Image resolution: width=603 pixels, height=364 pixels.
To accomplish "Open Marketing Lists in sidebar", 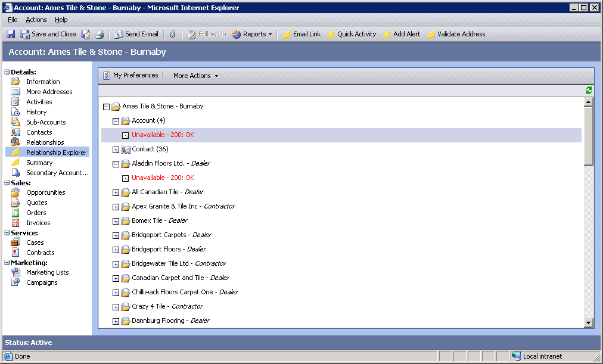I will tap(47, 272).
